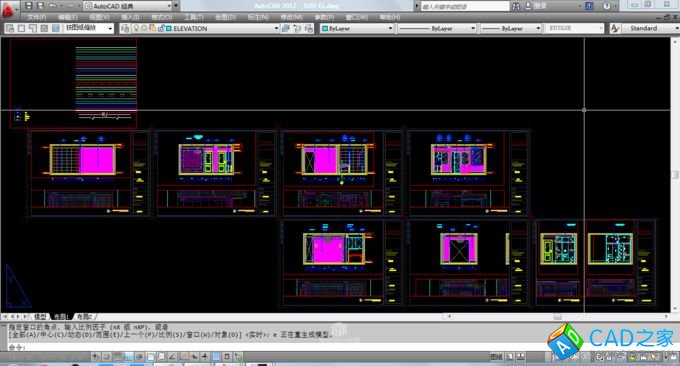The width and height of the screenshot is (680, 366).
Task: Click the Sign In (登录) button
Action: click(x=536, y=6)
